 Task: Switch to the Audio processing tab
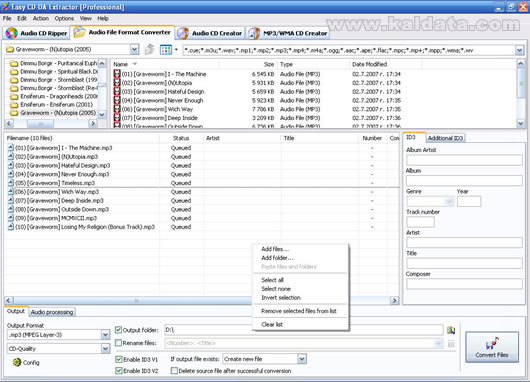52,312
